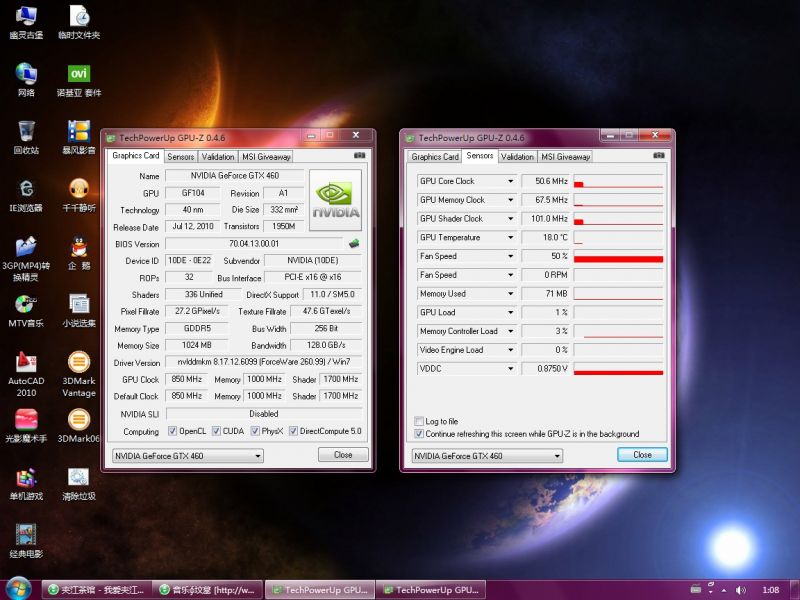This screenshot has height=600, width=800.
Task: Click the volume speaker tray icon
Action: pyautogui.click(x=741, y=590)
